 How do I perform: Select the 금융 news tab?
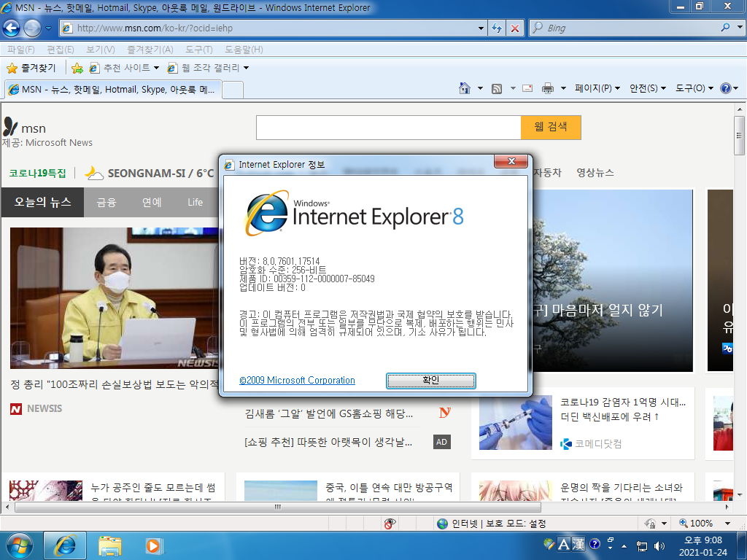tap(107, 203)
